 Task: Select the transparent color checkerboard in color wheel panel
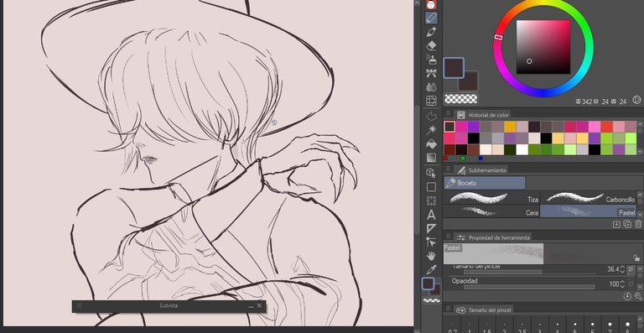tap(461, 98)
